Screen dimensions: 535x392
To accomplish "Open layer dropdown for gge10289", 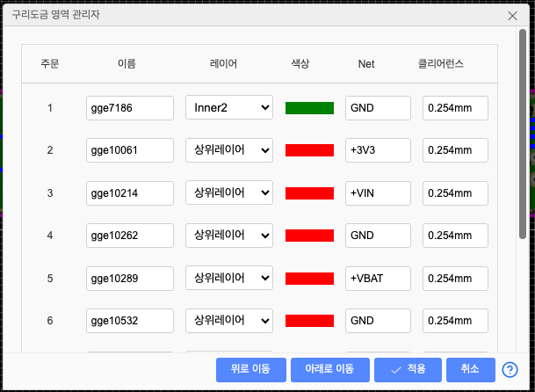I will click(x=229, y=278).
